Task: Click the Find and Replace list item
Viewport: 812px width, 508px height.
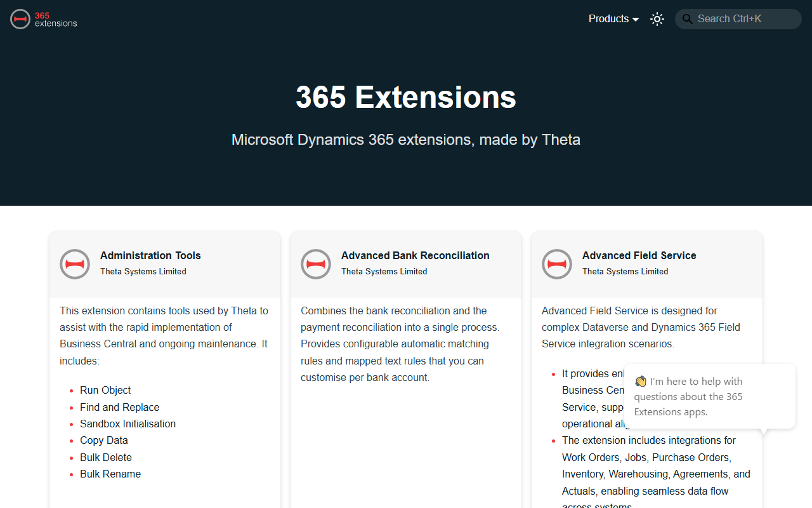Action: (x=120, y=407)
